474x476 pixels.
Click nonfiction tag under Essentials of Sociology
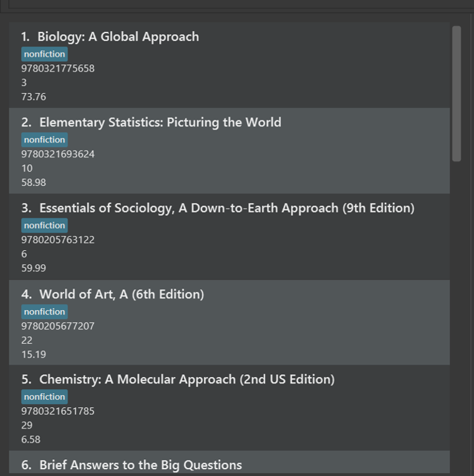coord(44,225)
